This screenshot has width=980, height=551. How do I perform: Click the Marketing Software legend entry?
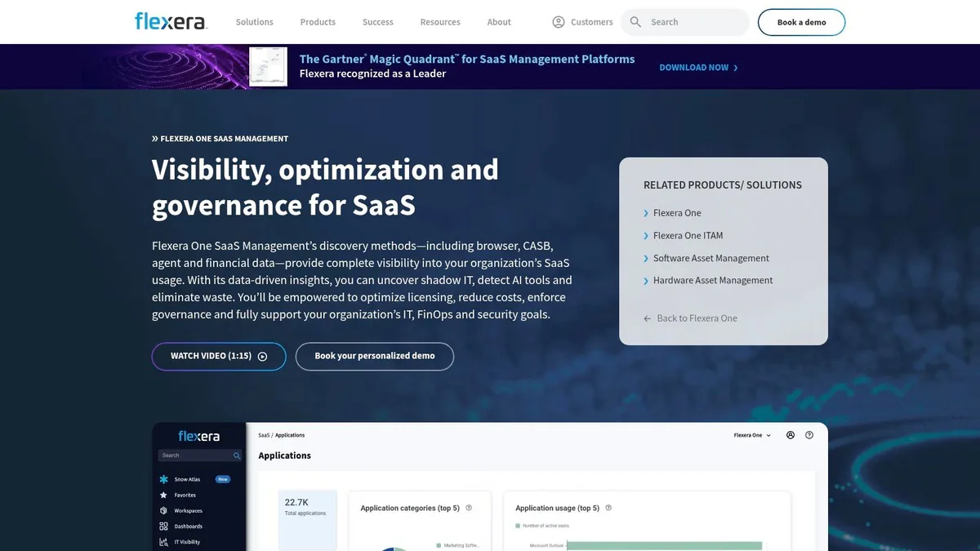[458, 545]
